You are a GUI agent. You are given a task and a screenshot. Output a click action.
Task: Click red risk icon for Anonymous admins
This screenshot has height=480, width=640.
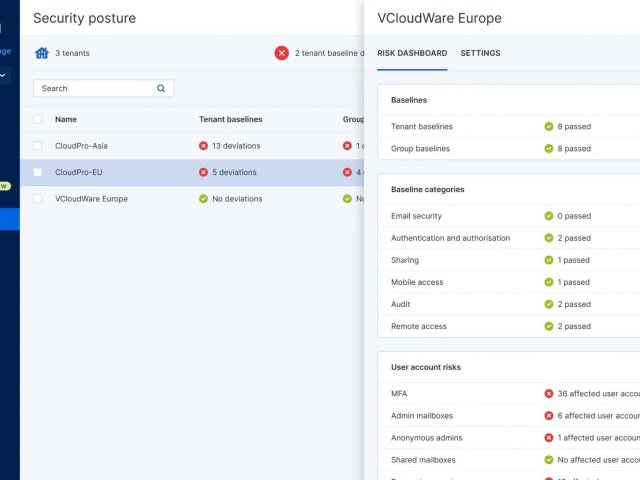click(549, 438)
